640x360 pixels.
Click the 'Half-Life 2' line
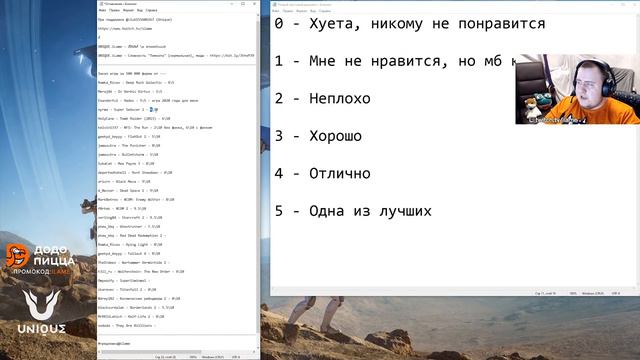tap(131, 316)
